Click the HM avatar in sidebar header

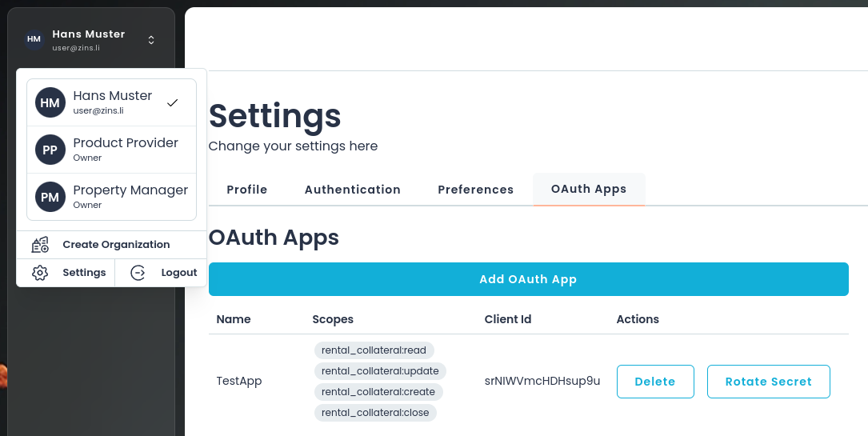(34, 39)
